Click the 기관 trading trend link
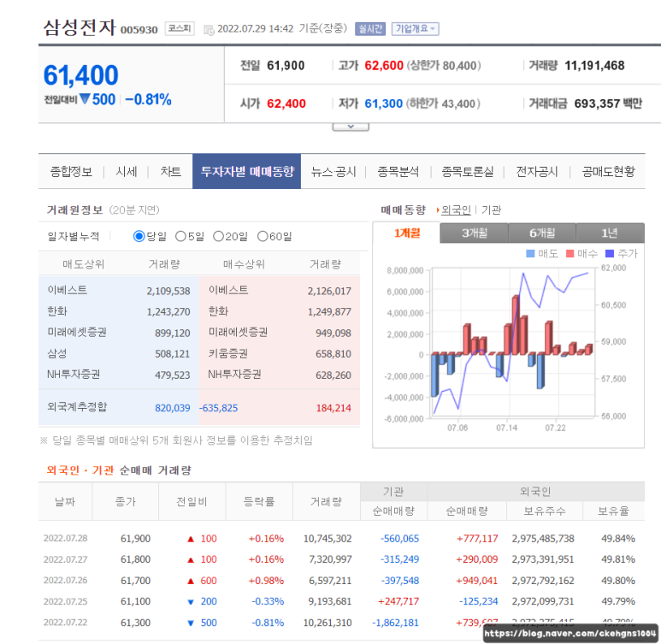The height and width of the screenshot is (644, 661). point(491,210)
